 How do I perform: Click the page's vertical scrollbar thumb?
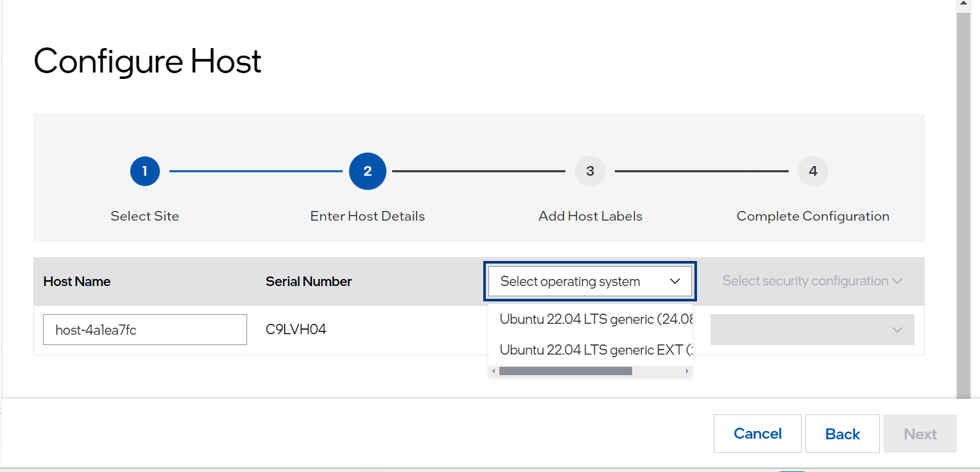click(963, 205)
